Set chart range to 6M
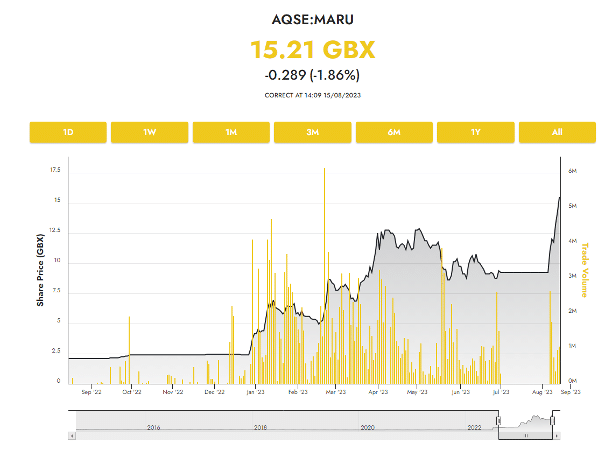Image resolution: width=612 pixels, height=450 pixels. (393, 133)
